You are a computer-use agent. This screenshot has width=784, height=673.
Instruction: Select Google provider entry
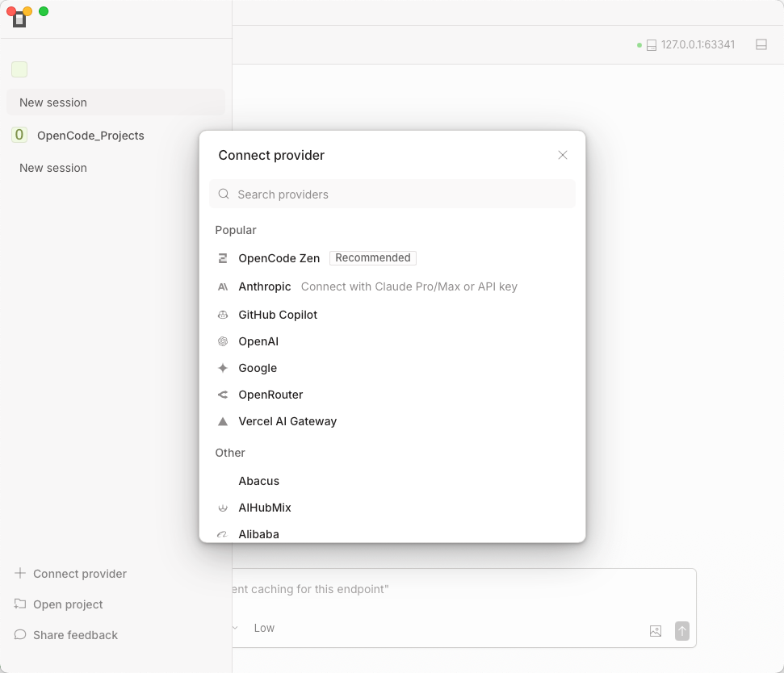coord(258,368)
